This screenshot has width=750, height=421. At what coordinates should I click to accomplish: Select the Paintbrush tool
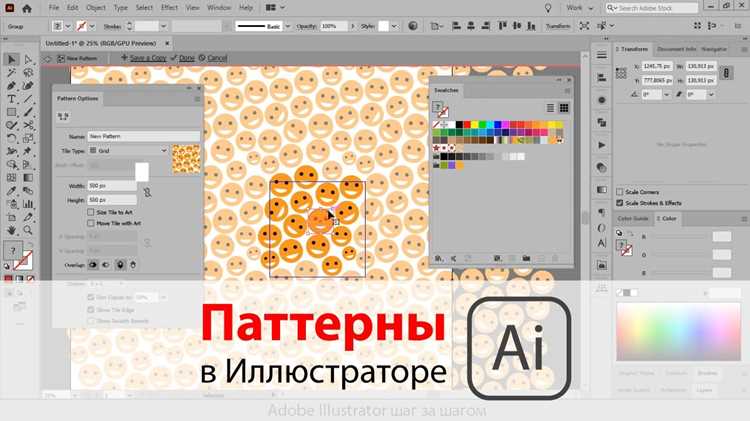[28, 112]
